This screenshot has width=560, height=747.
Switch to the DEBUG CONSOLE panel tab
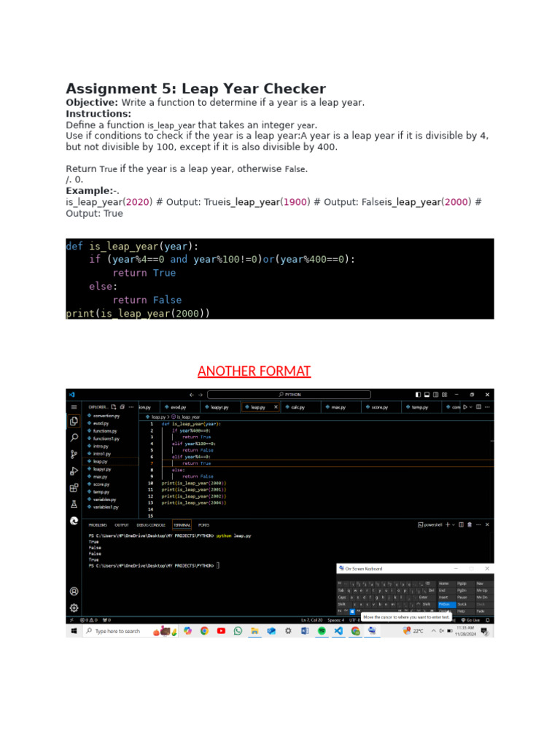(151, 525)
